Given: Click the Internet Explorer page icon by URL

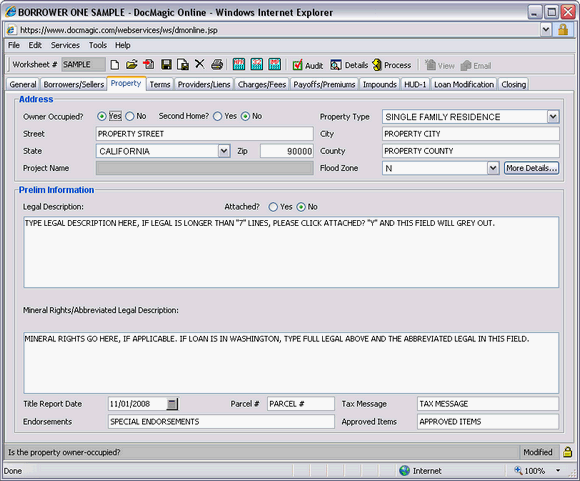Looking at the screenshot, I should (11, 30).
